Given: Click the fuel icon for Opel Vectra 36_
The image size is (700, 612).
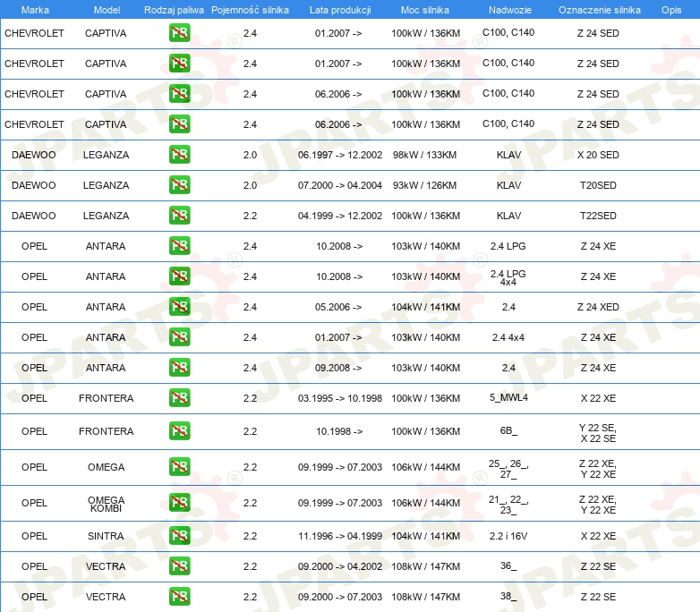Looking at the screenshot, I should (x=179, y=566).
